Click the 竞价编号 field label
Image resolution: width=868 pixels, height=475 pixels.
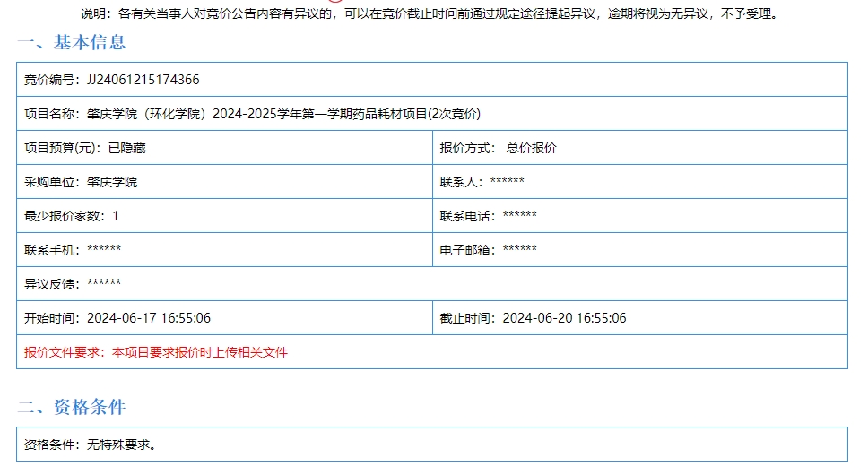click(52, 80)
